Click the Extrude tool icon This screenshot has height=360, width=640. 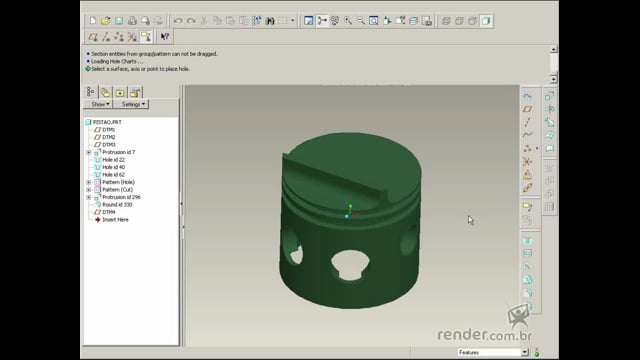(x=549, y=96)
